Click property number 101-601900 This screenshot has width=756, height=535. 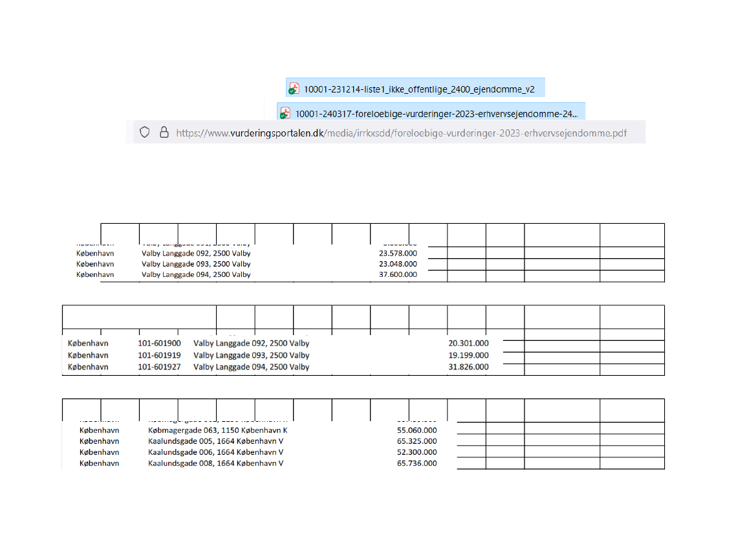(x=159, y=344)
